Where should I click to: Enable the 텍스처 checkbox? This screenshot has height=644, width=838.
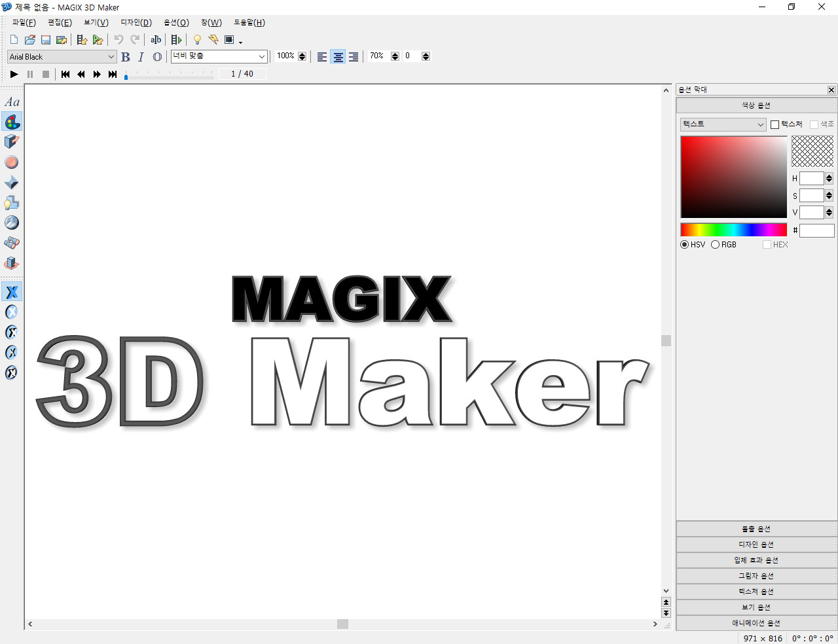(775, 124)
